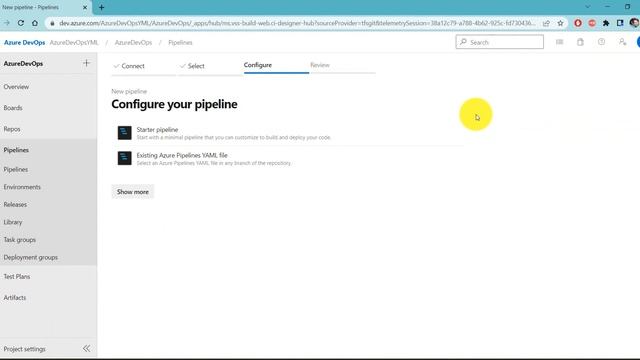Click the site lock icon in address bar
The height and width of the screenshot is (360, 640).
52,23
